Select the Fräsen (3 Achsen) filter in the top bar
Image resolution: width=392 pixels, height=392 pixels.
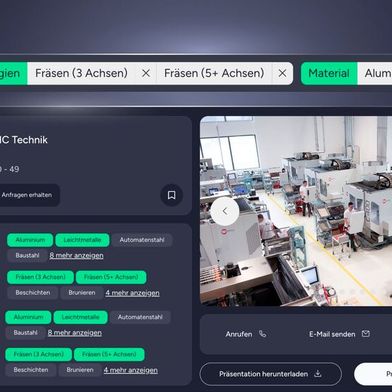point(81,73)
